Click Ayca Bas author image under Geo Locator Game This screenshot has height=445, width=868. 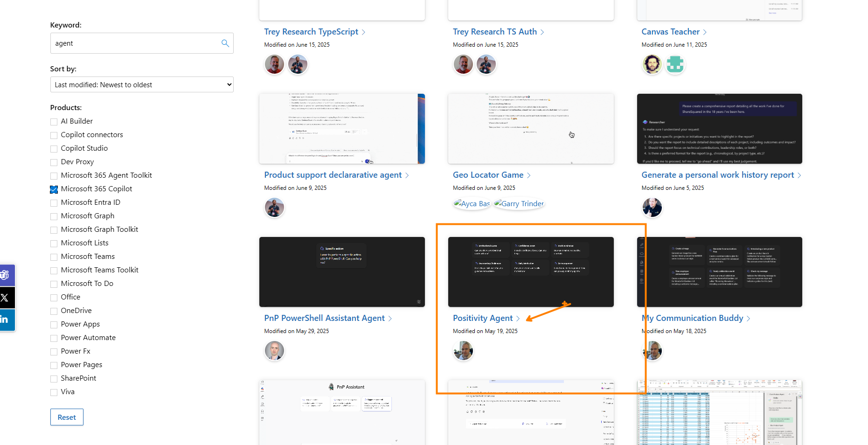[x=472, y=204]
